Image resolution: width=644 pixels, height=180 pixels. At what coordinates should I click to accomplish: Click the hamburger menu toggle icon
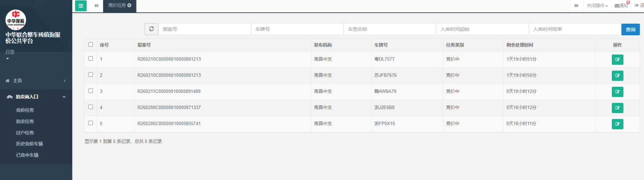pyautogui.click(x=81, y=6)
